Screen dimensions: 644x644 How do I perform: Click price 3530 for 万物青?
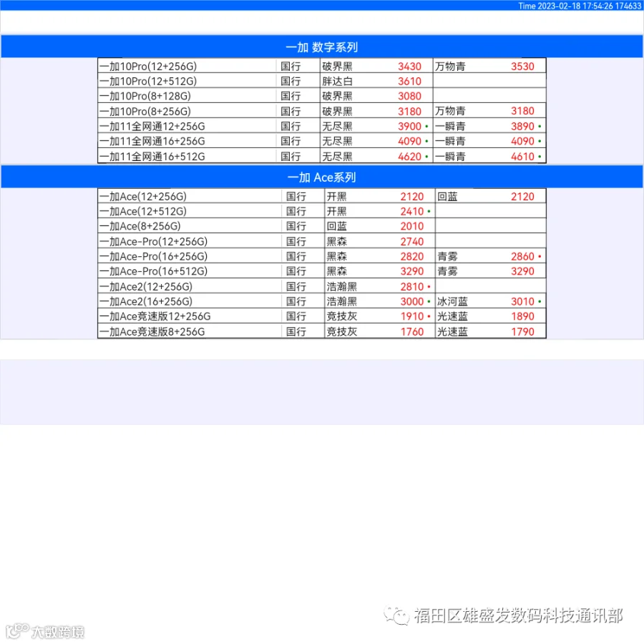point(522,66)
